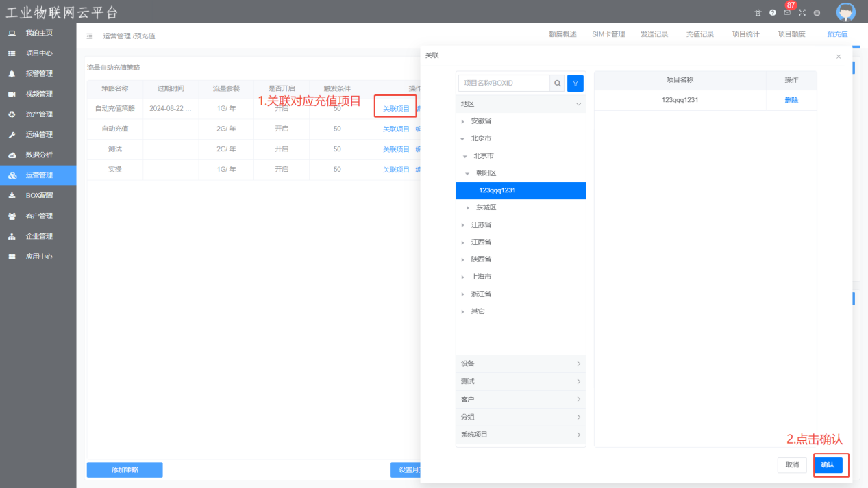Open the user avatar menu
Image resolution: width=868 pixels, height=488 pixels.
[x=845, y=12]
